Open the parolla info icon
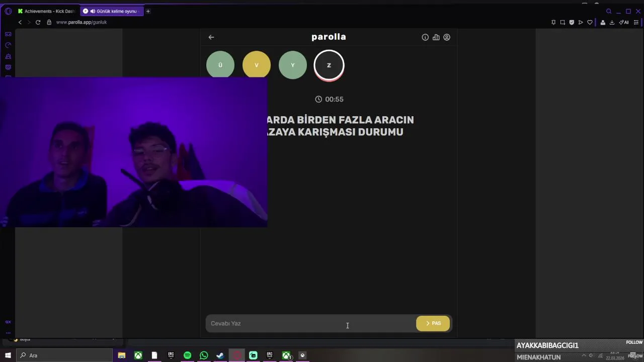Screen dimensions: 644x362 click(x=425, y=37)
